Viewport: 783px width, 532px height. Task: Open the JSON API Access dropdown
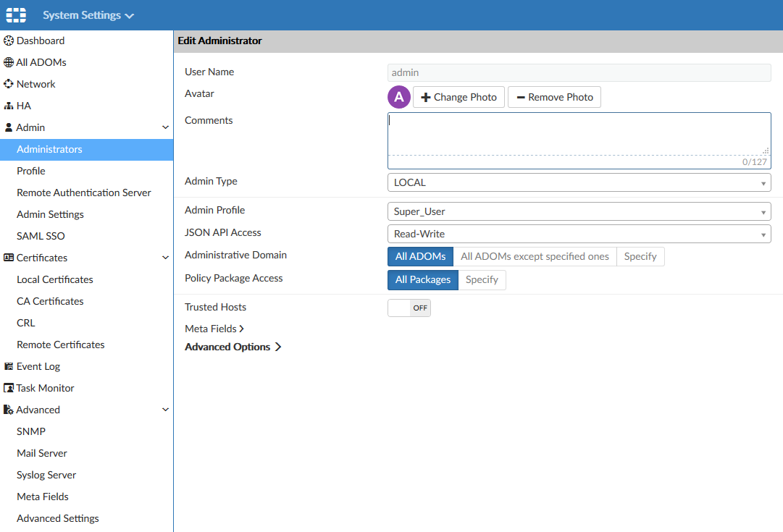pyautogui.click(x=579, y=235)
